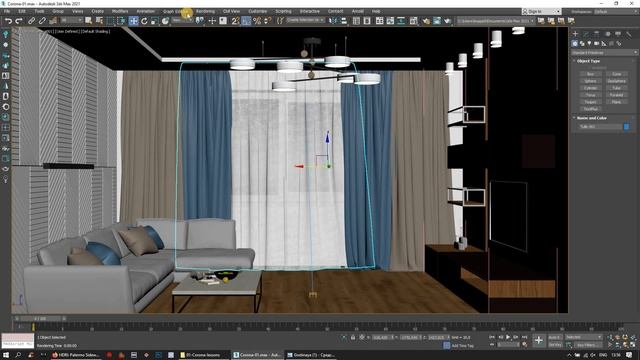Click the Redo icon
640x360 pixels.
pyautogui.click(x=18, y=21)
